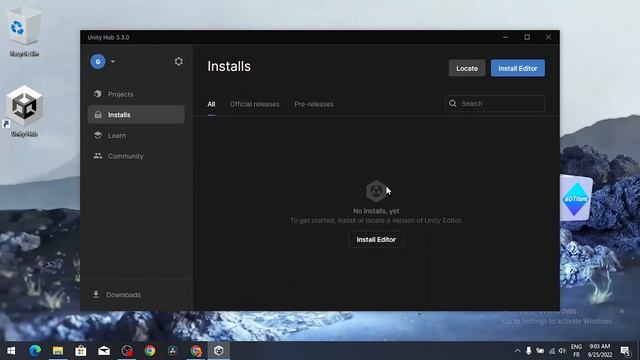Open volume control in tray
This screenshot has height=360, width=640.
point(562,351)
